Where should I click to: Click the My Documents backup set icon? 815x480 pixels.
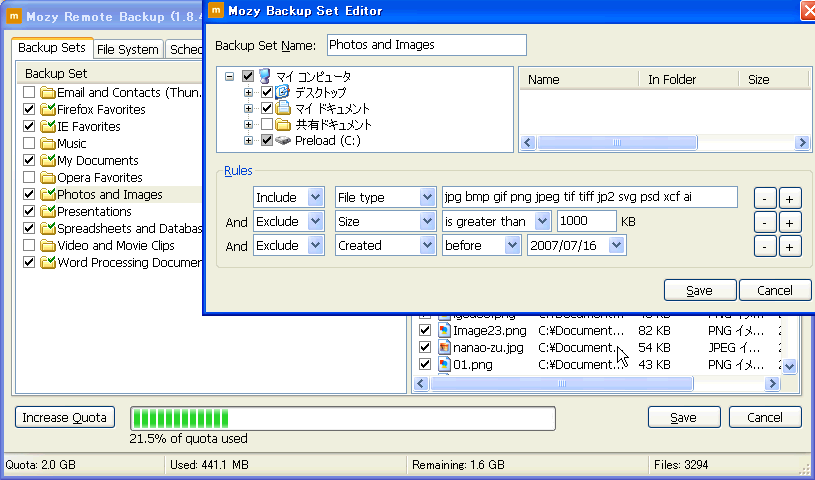click(x=48, y=161)
